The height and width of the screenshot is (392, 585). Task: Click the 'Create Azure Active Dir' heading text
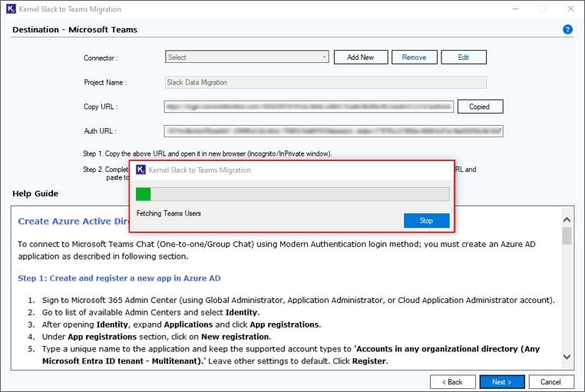[x=73, y=222]
